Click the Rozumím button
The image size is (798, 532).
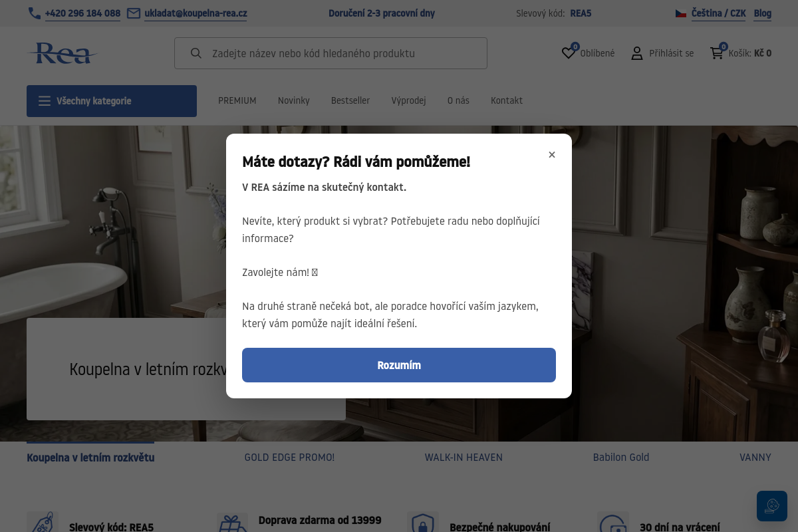(x=399, y=365)
